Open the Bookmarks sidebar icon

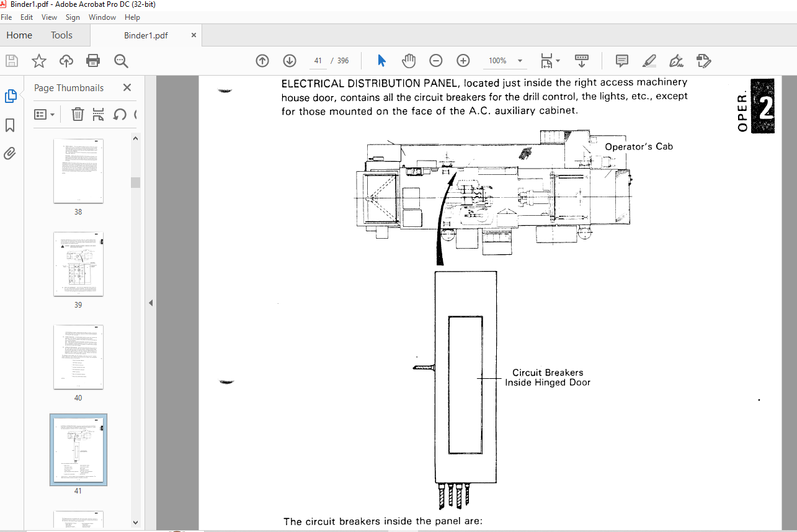point(11,125)
